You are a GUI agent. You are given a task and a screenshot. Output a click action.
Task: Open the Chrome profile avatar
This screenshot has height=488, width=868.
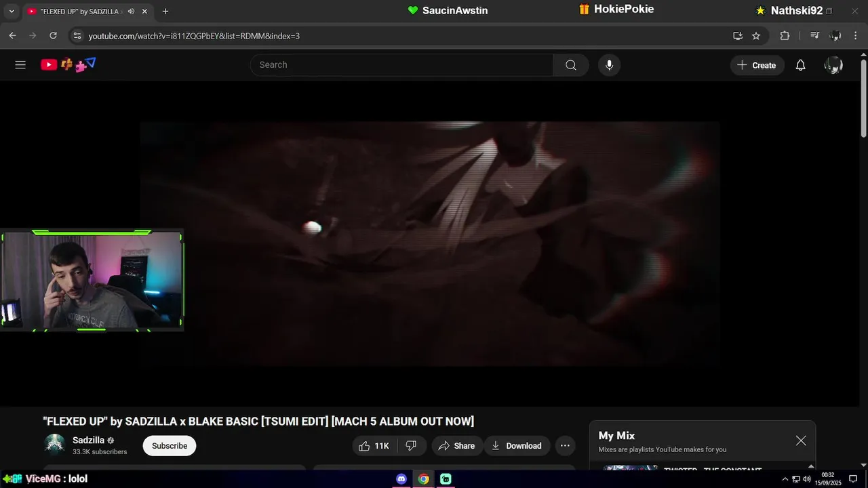click(835, 35)
